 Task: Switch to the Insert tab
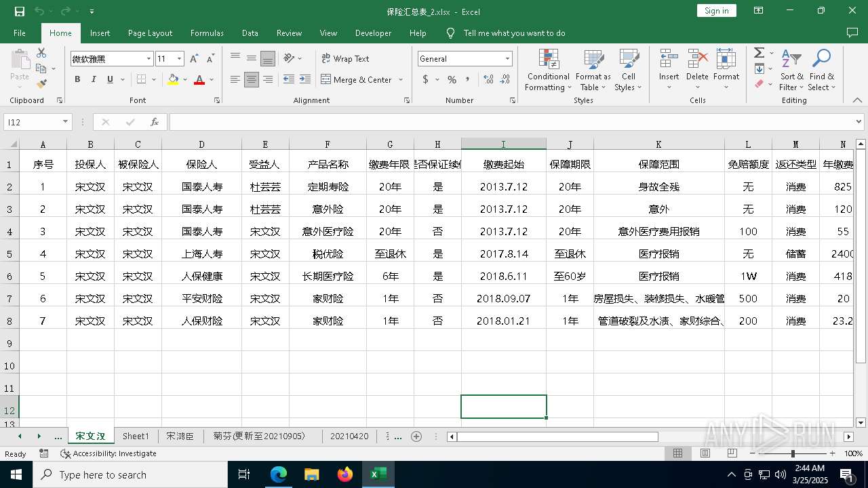click(100, 33)
